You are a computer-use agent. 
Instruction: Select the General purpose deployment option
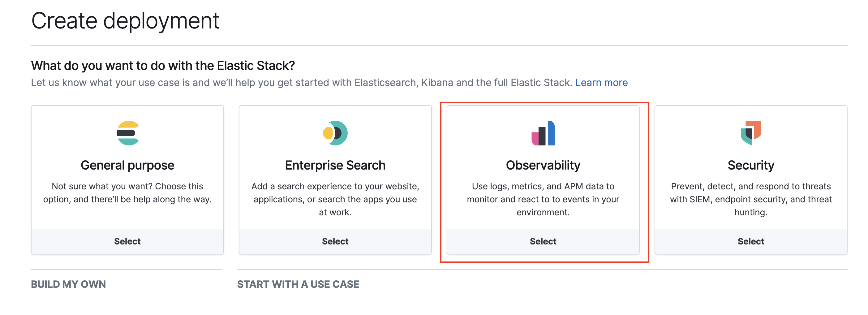coord(127,241)
